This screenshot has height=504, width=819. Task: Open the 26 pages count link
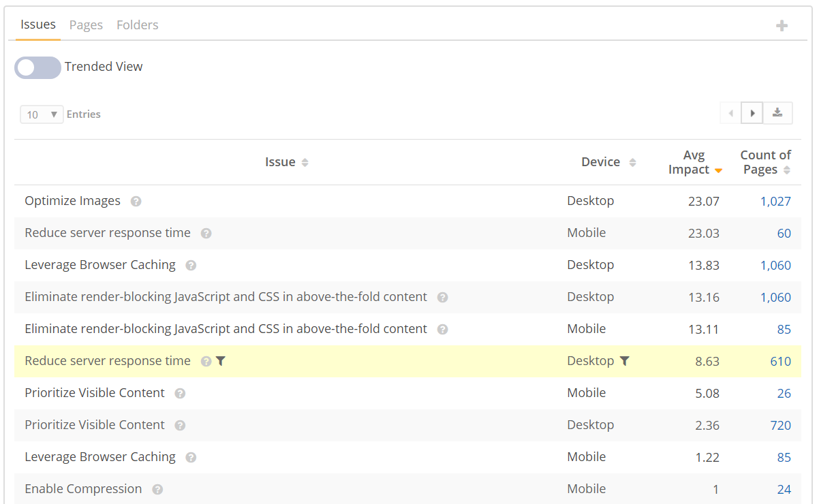(x=784, y=394)
